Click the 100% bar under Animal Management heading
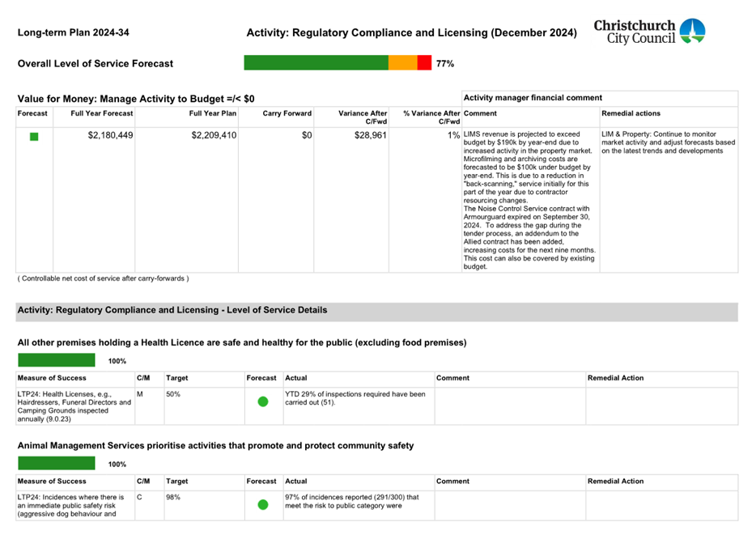Screen dimensions: 756x535 coord(56,464)
